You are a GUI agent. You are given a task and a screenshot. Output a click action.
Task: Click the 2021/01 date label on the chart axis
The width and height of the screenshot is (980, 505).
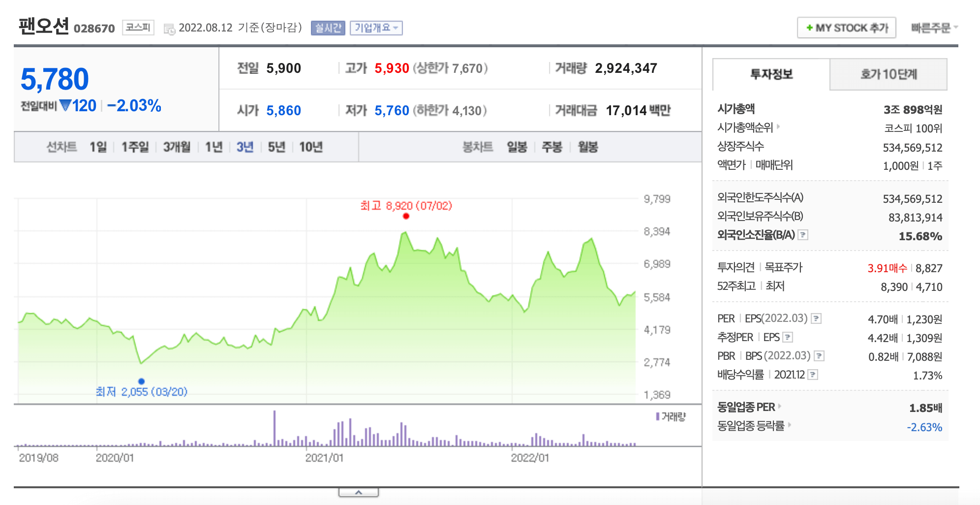324,458
